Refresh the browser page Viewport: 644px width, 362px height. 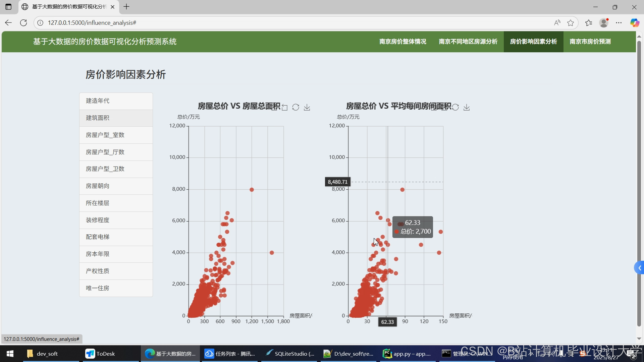(x=23, y=23)
